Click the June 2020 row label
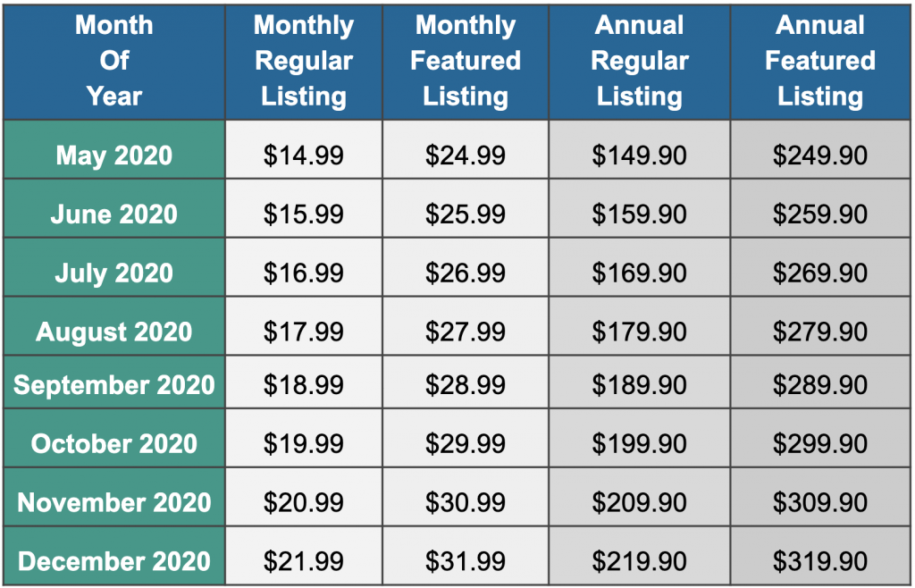Image resolution: width=915 pixels, height=588 pixels. pyautogui.click(x=113, y=214)
